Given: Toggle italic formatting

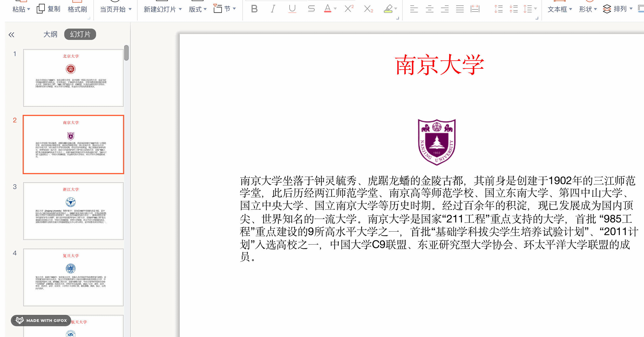Looking at the screenshot, I should click(273, 9).
